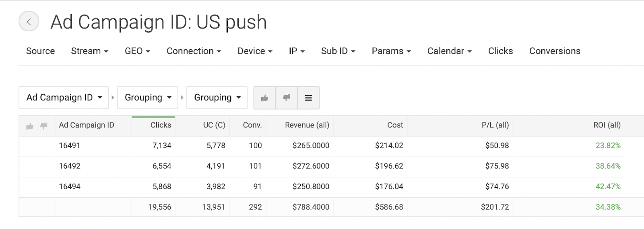Select campaign row 16494

pos(69,186)
